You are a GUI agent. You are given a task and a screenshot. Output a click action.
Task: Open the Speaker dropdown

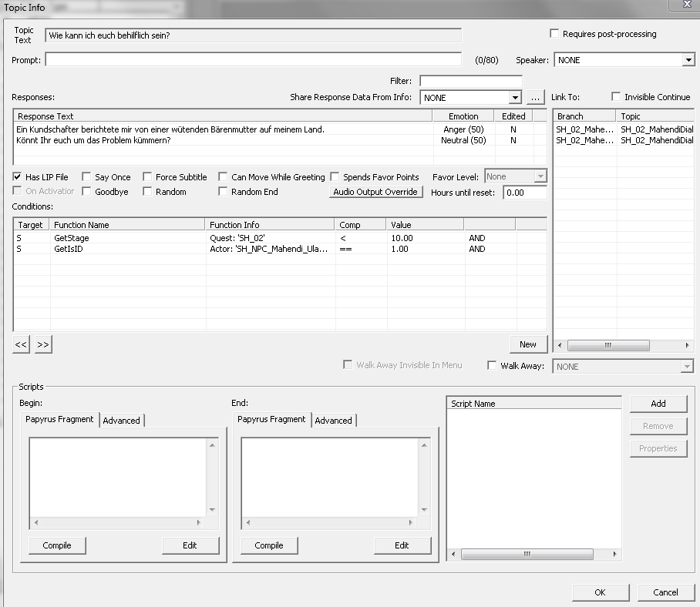(688, 60)
